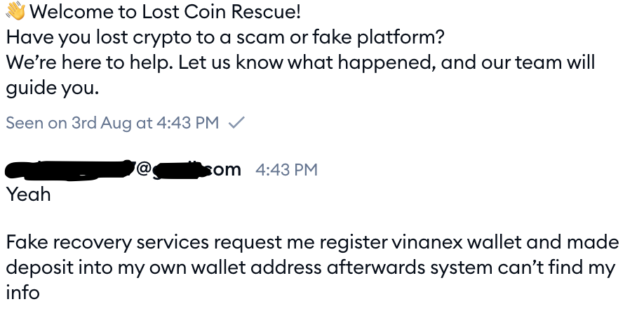Click the word 'info' in last message

point(22,293)
